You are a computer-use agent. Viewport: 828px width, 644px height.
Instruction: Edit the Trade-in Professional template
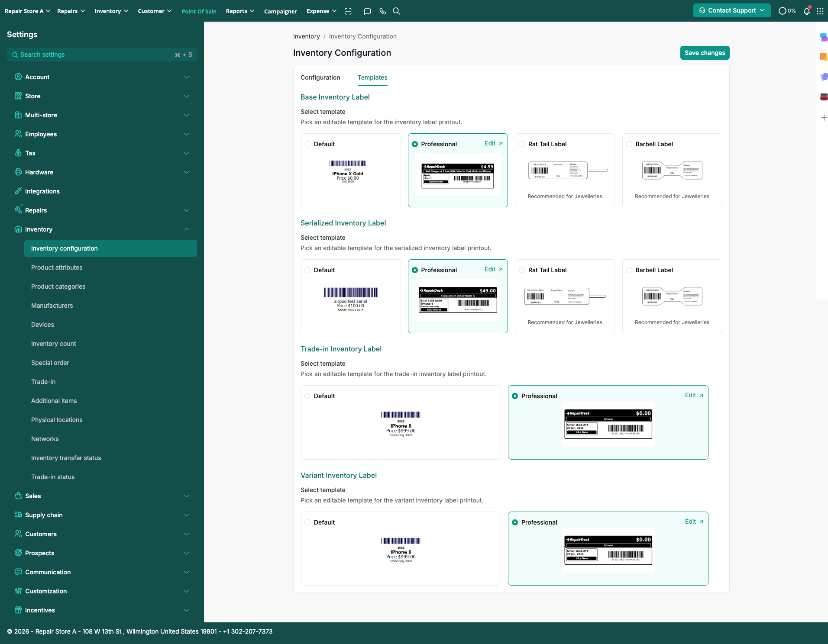pos(694,395)
